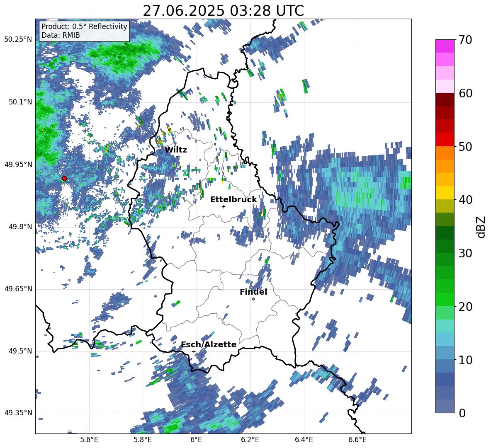Click the yellow colorbar segment at 40
491x448 pixels.
(x=445, y=193)
